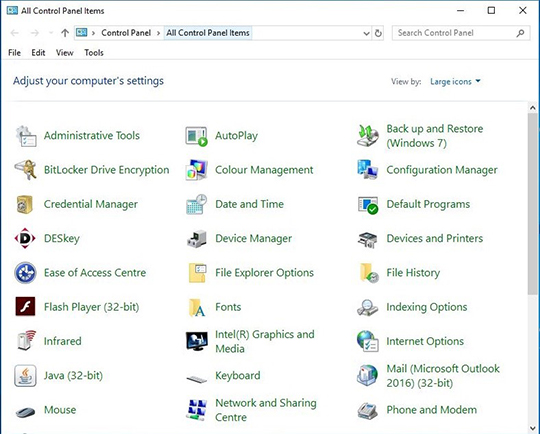The width and height of the screenshot is (540, 434).
Task: Click the Configuration Manager icon
Action: 368,170
